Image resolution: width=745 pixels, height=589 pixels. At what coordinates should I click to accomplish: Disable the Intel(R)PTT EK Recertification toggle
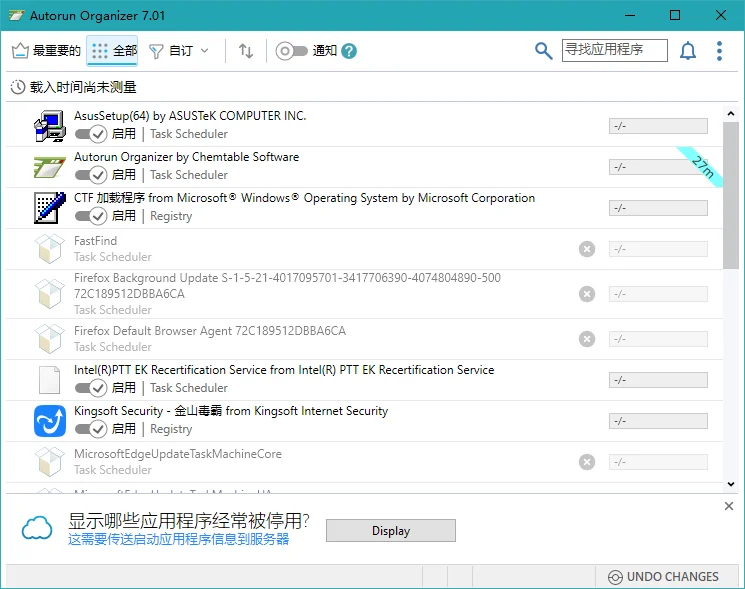click(x=91, y=388)
